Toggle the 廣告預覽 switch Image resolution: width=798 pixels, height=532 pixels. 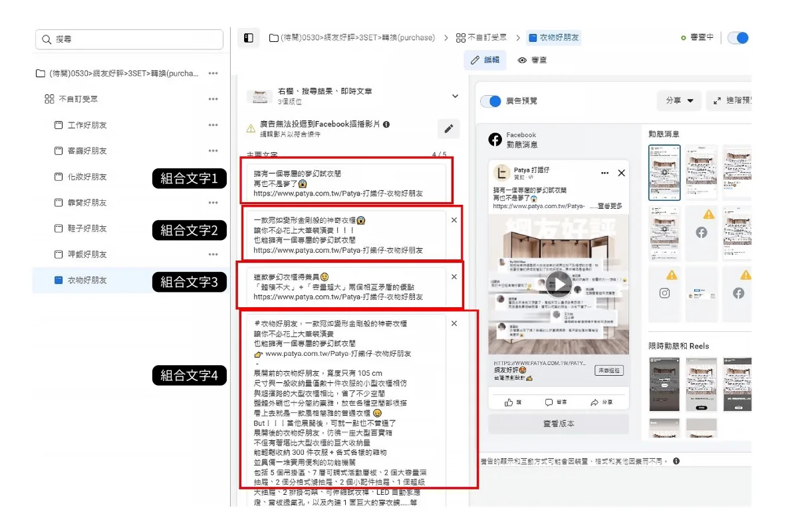[x=491, y=101]
